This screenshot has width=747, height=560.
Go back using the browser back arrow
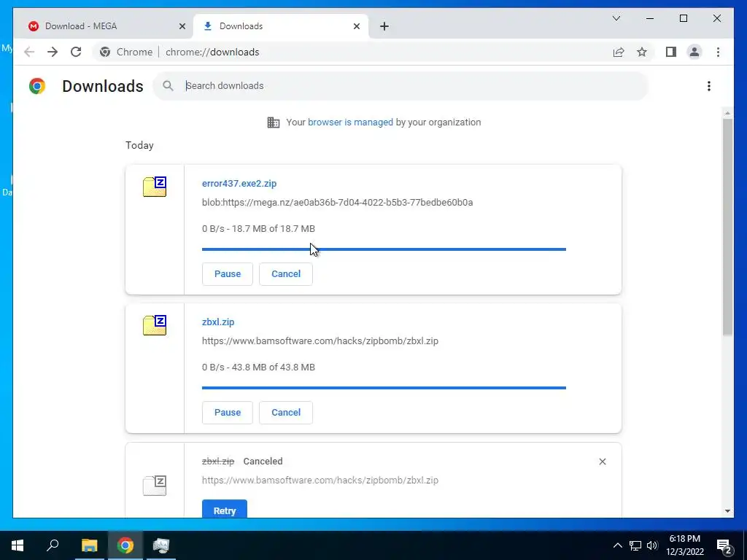pyautogui.click(x=29, y=52)
